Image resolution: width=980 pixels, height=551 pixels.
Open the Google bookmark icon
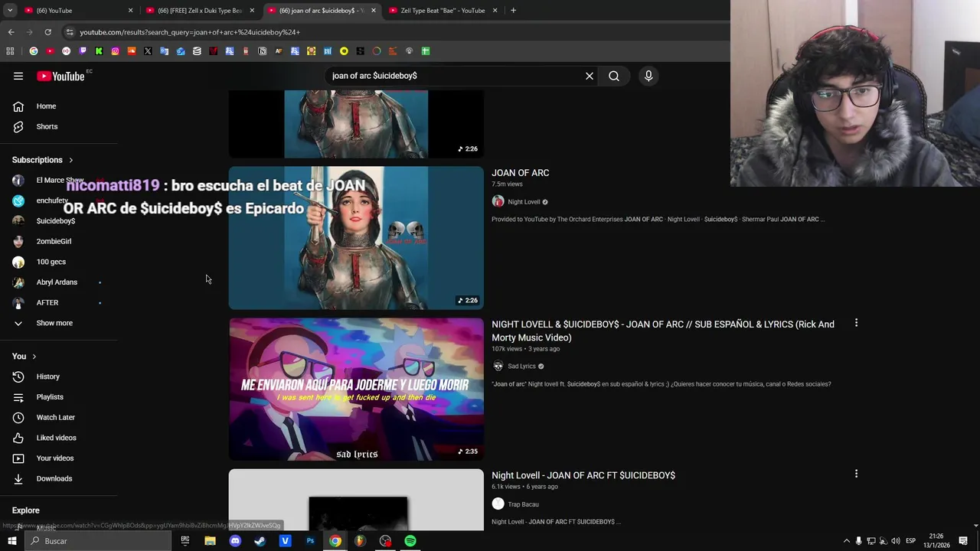34,51
